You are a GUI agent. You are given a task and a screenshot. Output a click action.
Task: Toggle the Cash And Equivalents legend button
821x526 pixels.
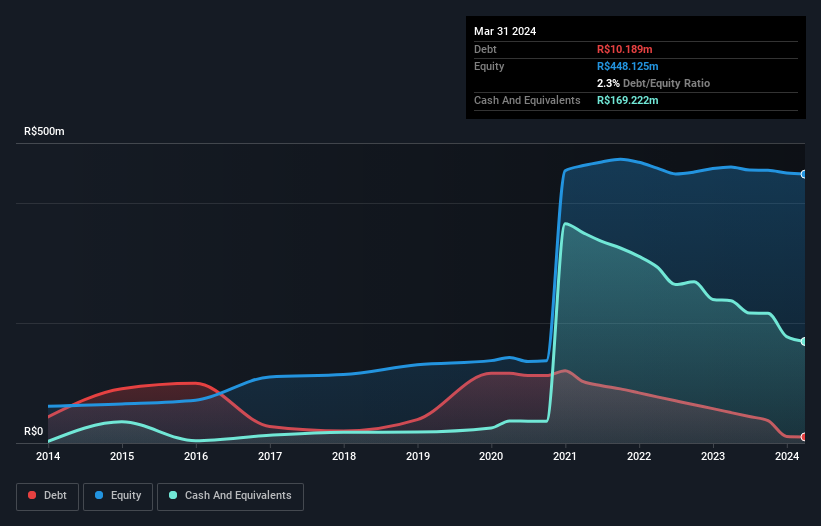click(x=230, y=496)
